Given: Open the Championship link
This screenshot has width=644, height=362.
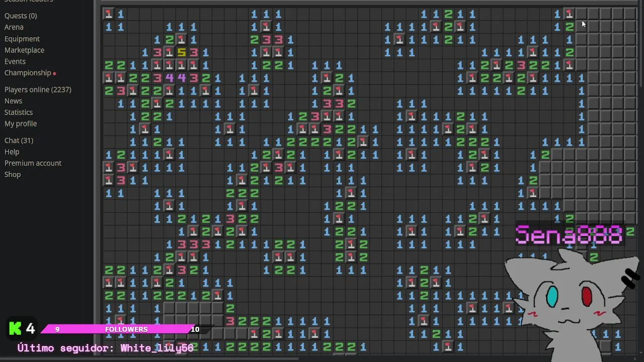Looking at the screenshot, I should [x=28, y=73].
